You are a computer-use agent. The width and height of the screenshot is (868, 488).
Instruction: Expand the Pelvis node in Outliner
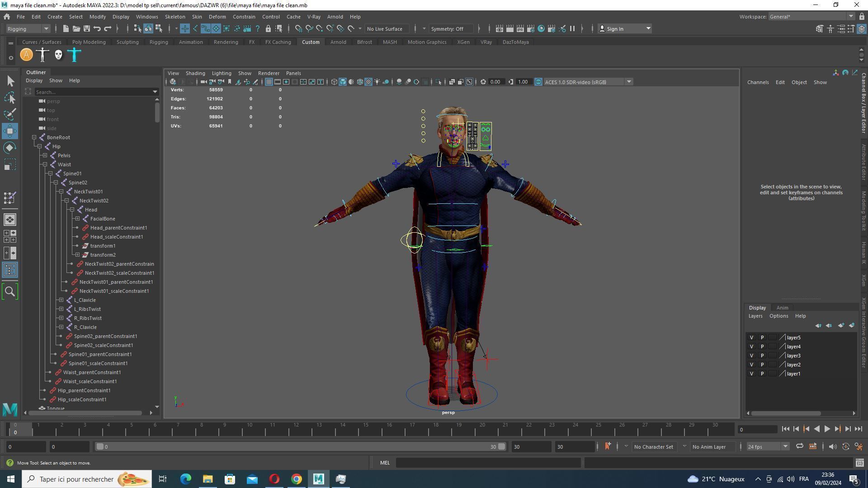45,155
